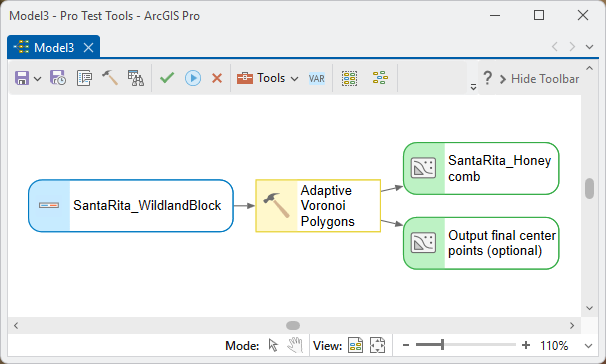Insert a variable with VAR icon

(x=317, y=79)
